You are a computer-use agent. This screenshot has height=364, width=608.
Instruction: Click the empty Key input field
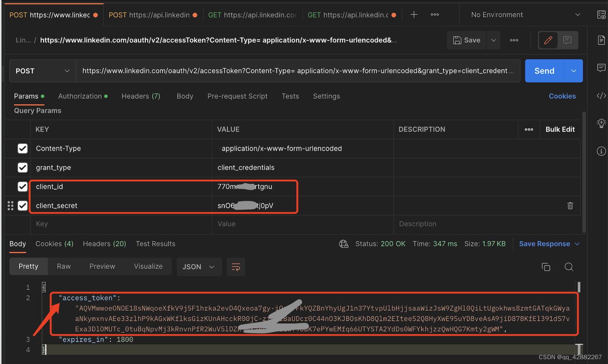pyautogui.click(x=121, y=224)
